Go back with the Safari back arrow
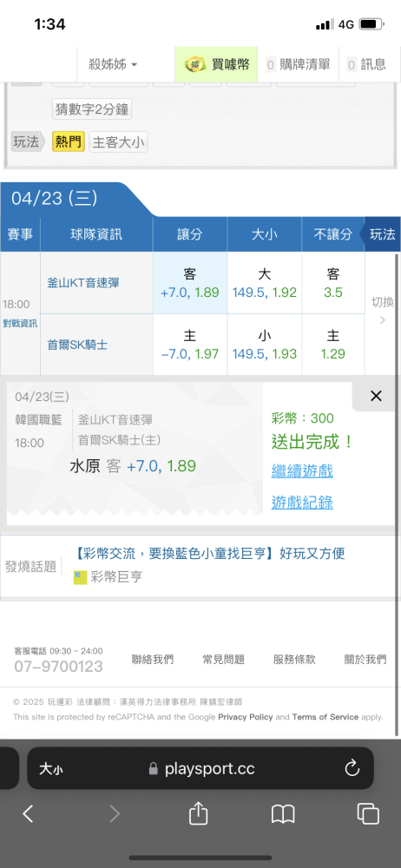Image resolution: width=401 pixels, height=868 pixels. coord(29,814)
